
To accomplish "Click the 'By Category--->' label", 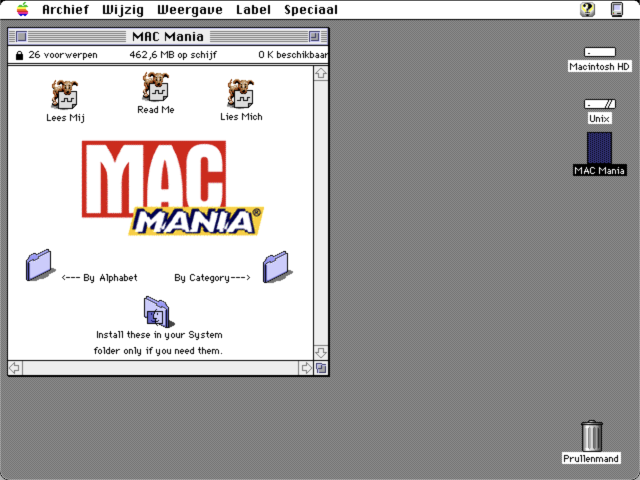I will coord(212,278).
